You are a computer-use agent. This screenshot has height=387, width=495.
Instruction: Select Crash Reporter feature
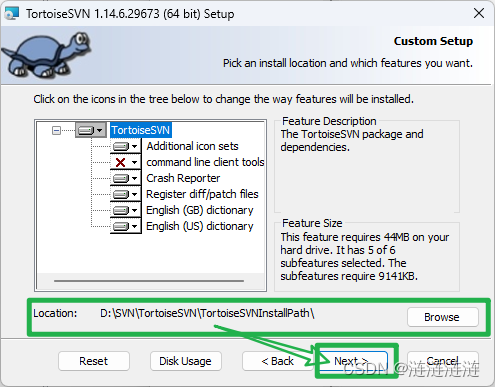(x=183, y=178)
